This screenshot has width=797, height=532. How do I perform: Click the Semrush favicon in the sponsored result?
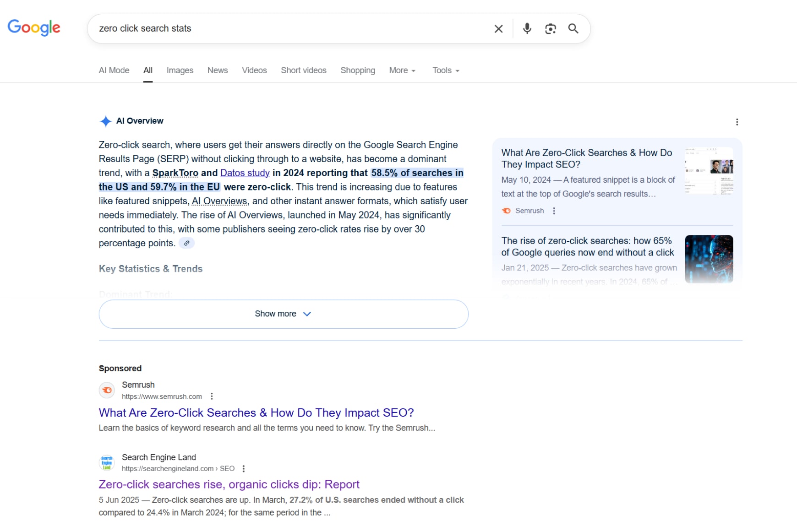click(107, 390)
